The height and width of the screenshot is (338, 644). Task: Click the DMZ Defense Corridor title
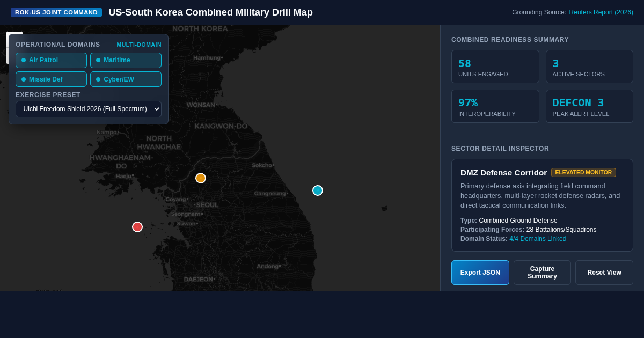pyautogui.click(x=503, y=173)
